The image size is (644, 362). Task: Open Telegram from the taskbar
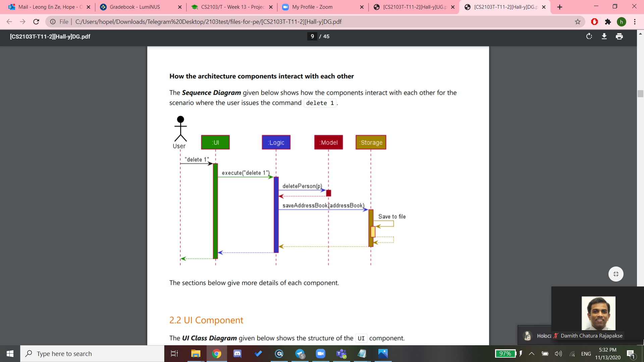pos(300,354)
